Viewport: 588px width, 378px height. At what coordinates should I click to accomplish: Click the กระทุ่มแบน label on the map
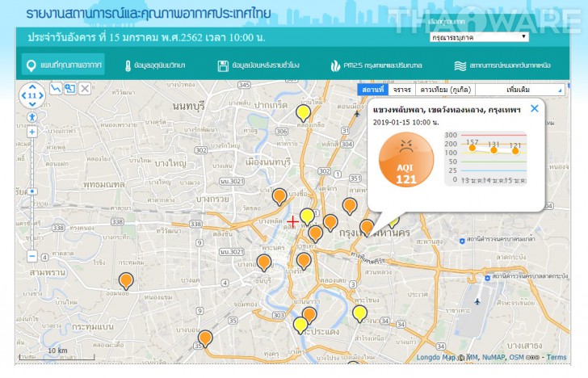(93, 327)
